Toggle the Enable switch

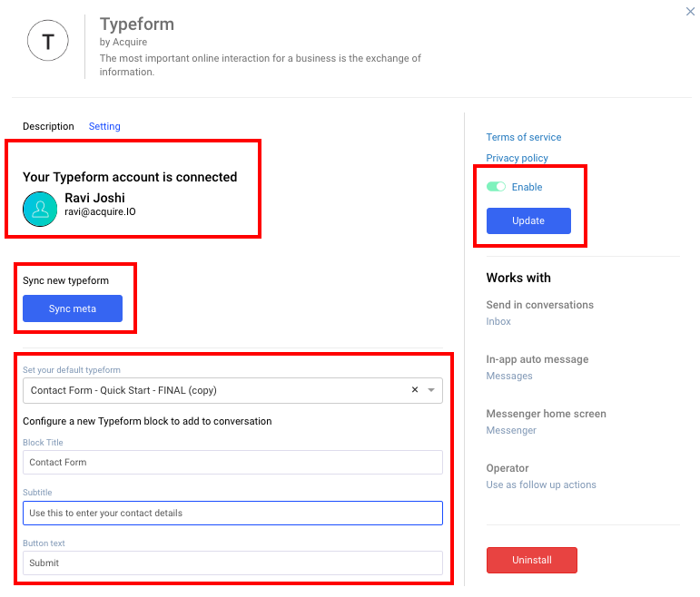[x=496, y=187]
